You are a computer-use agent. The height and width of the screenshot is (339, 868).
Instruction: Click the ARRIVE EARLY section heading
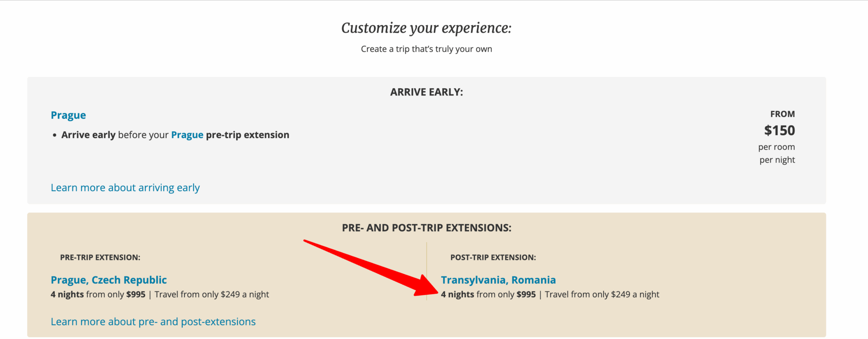point(426,92)
